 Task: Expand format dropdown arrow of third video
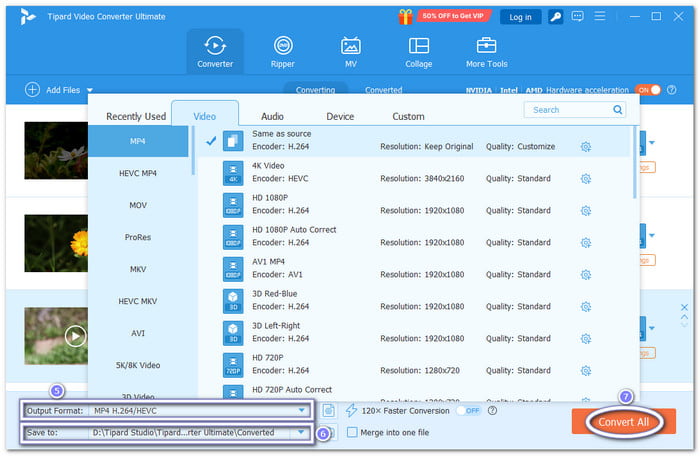pyautogui.click(x=652, y=328)
